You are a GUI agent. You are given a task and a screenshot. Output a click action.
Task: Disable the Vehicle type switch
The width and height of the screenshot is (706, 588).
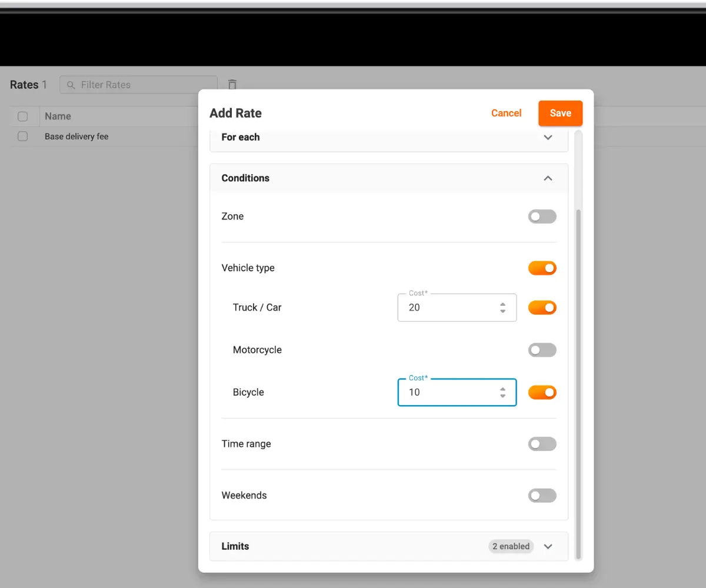tap(542, 268)
